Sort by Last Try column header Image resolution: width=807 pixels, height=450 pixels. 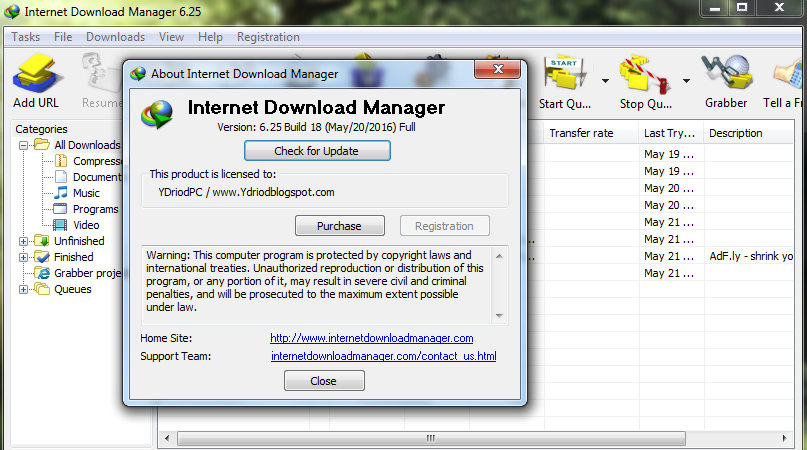[670, 133]
